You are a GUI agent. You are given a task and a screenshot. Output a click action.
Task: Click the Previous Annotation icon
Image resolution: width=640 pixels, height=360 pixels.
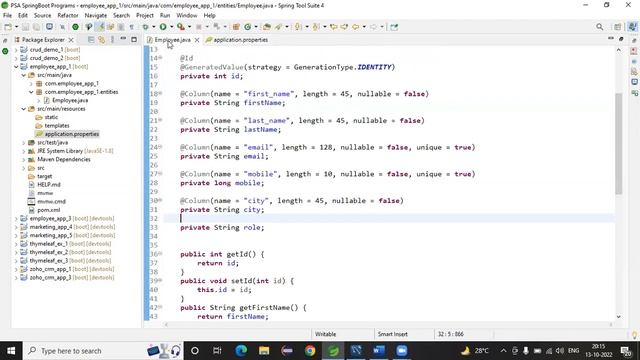coord(316,27)
